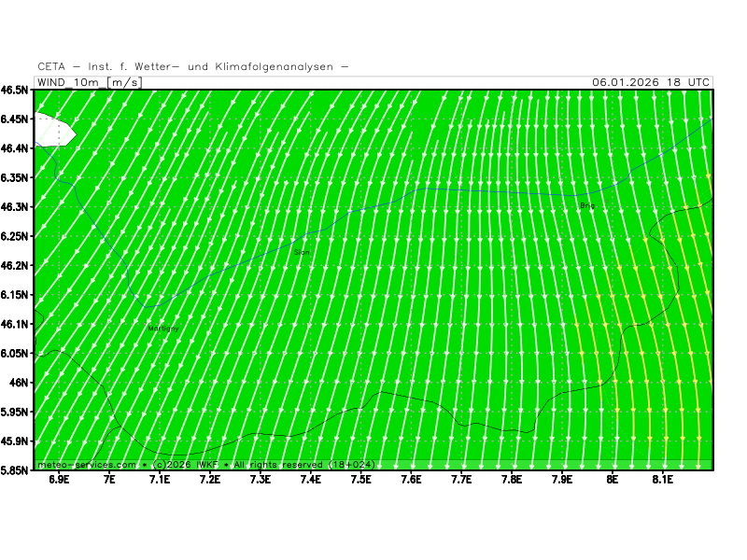
Task: Click the 45.85N latitude label
Action: pyautogui.click(x=16, y=470)
